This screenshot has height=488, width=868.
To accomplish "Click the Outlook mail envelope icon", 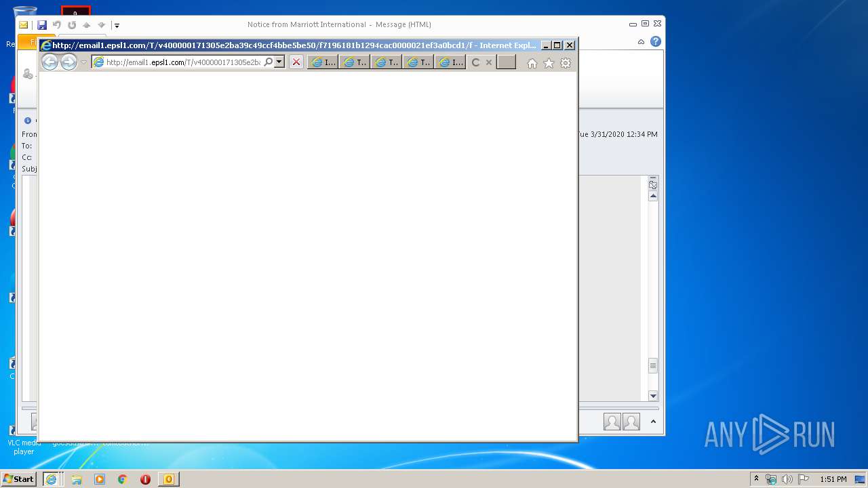I will pyautogui.click(x=24, y=25).
